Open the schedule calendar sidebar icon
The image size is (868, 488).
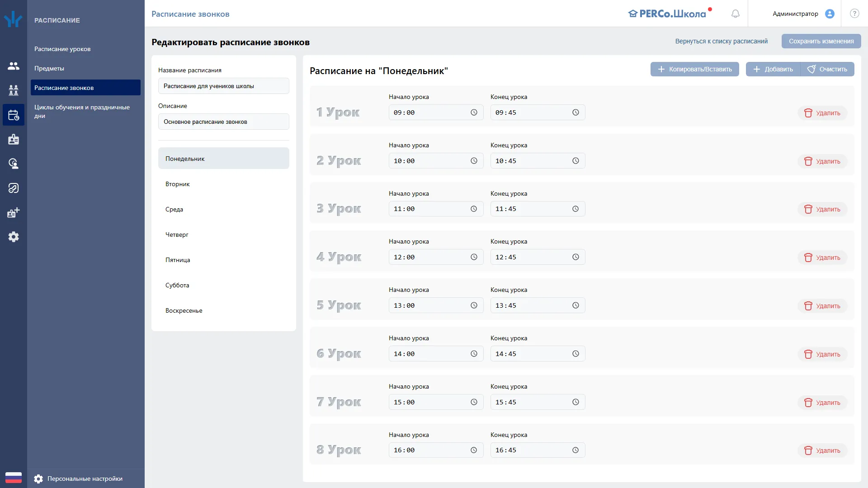[14, 115]
